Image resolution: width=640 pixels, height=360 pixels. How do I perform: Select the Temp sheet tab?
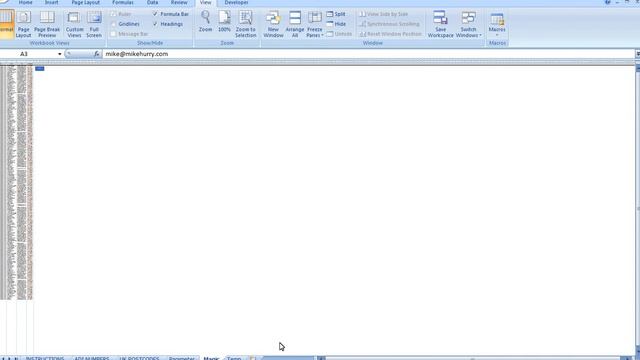234,358
